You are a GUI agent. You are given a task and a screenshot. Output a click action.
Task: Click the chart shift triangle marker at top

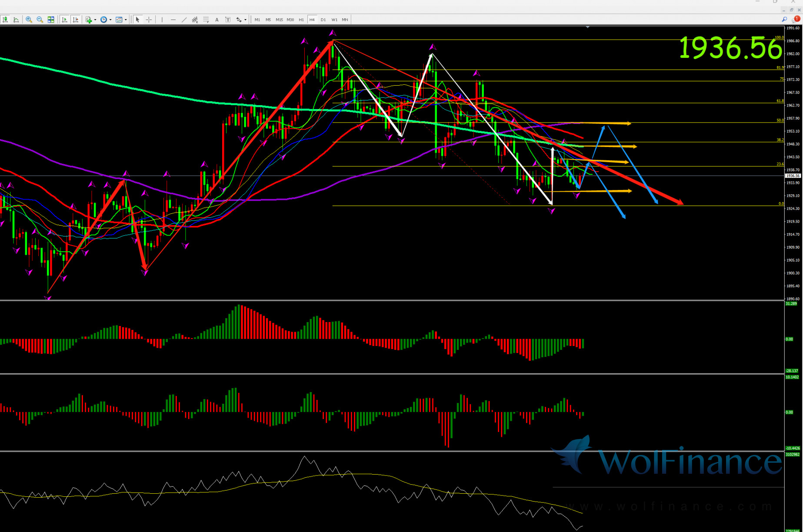[587, 27]
